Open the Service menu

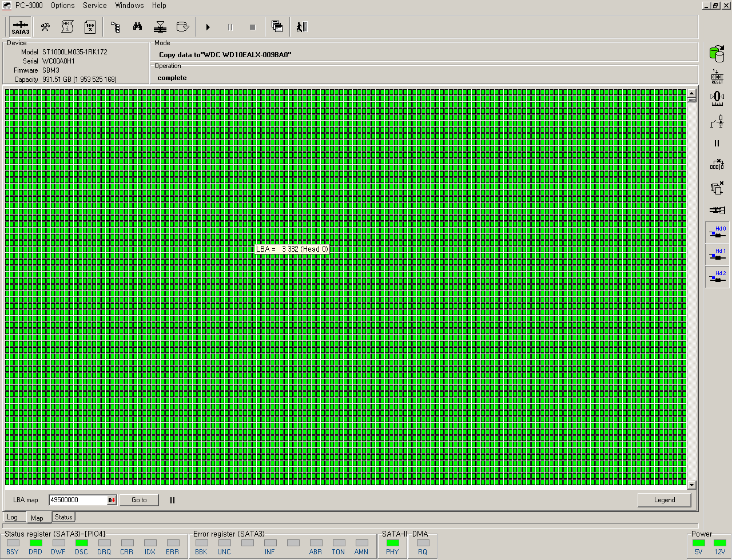(94, 5)
